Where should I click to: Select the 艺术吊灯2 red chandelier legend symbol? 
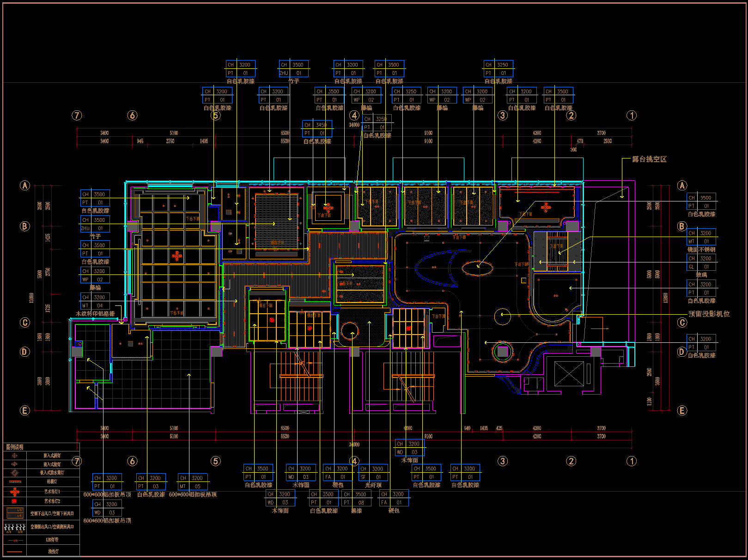coord(15,501)
